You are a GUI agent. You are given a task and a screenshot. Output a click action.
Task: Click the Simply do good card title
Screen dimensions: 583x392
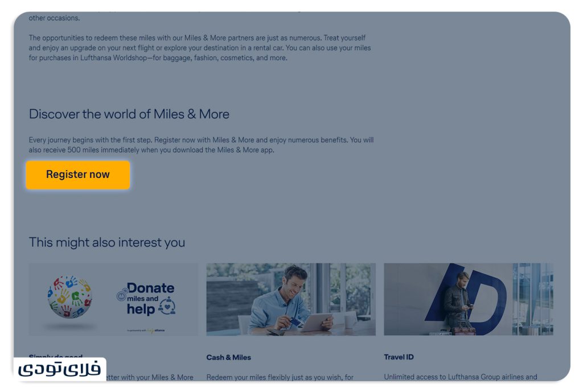pos(56,357)
